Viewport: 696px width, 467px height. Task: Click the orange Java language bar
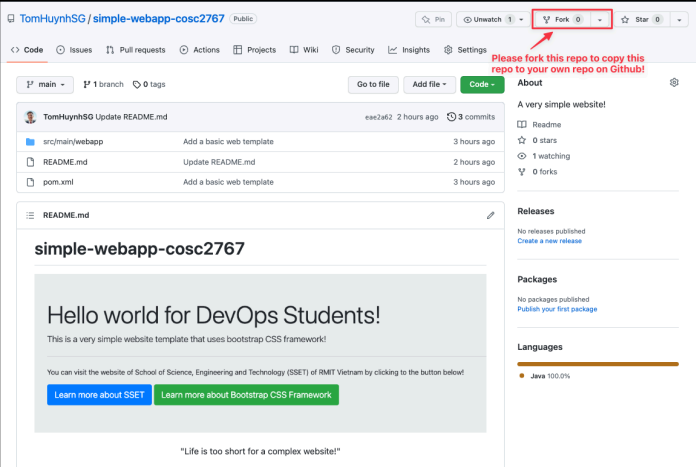tap(598, 364)
